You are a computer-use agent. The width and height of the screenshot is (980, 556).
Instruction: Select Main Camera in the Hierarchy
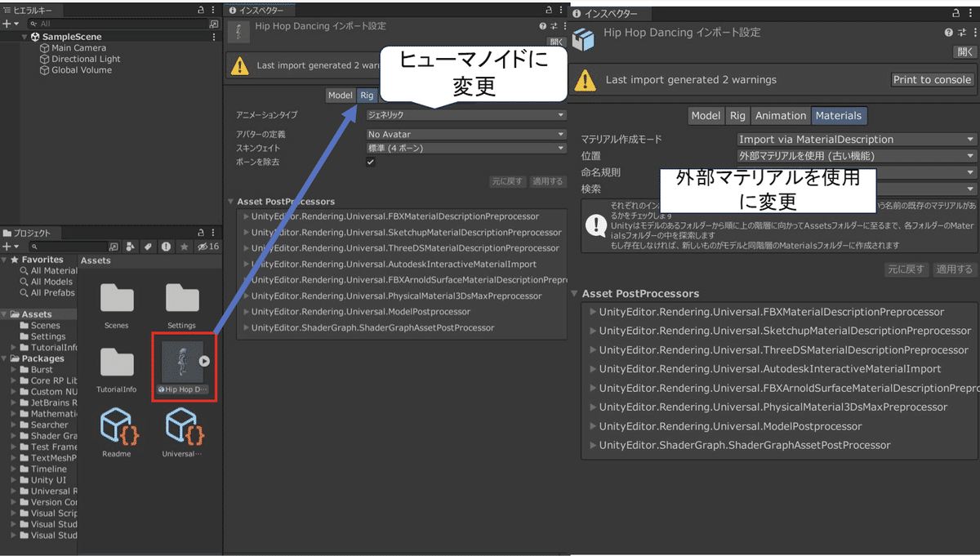[x=78, y=48]
